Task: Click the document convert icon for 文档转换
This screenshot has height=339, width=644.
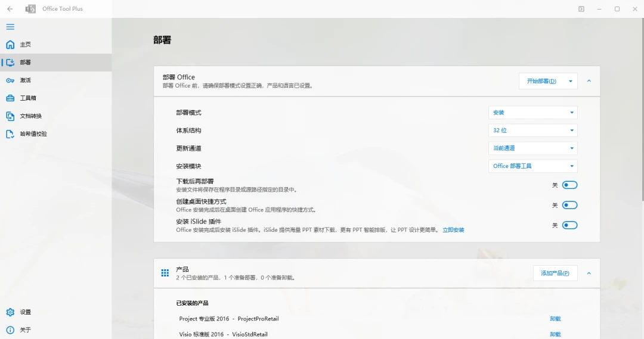Action: [10, 116]
